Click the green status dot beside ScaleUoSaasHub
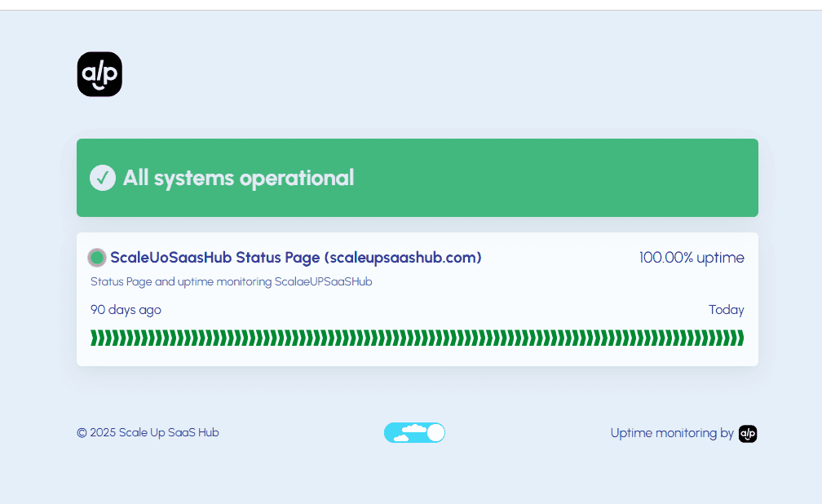 pos(97,258)
